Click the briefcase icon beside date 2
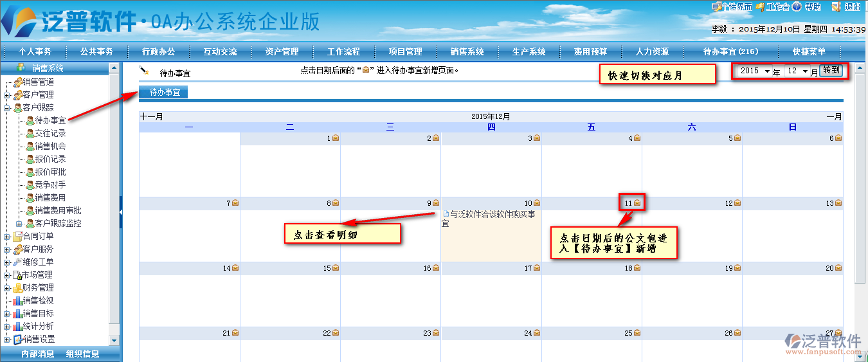This screenshot has height=362, width=868. point(436,138)
